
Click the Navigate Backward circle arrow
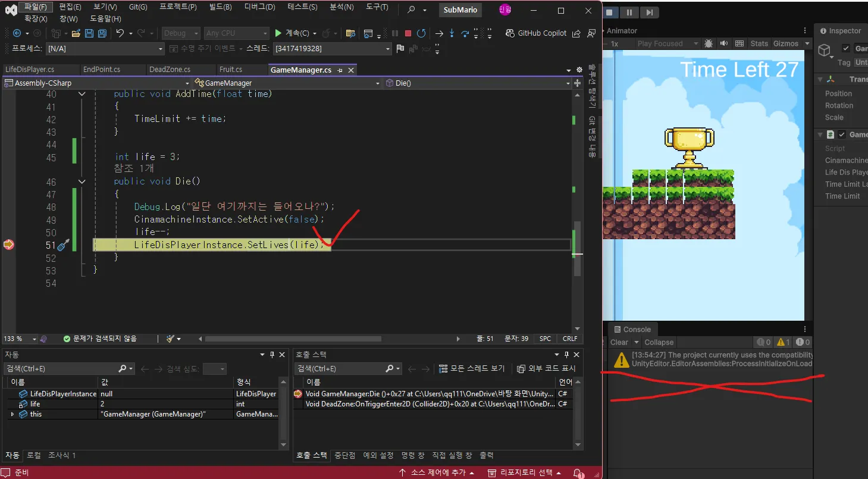[17, 33]
